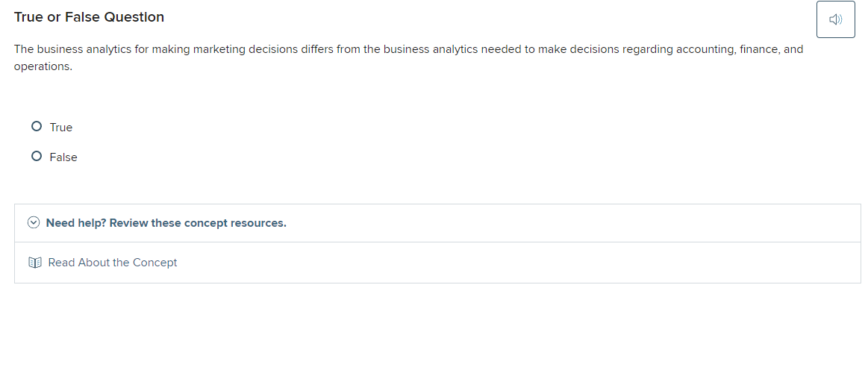Click "Need help? Review these concept resources." header
868x373 pixels.
(x=166, y=223)
